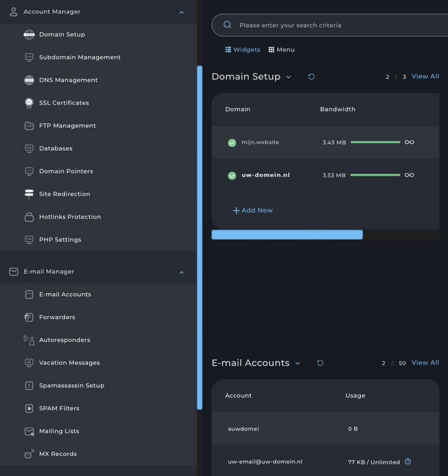Click Add New under domains list

coord(252,210)
